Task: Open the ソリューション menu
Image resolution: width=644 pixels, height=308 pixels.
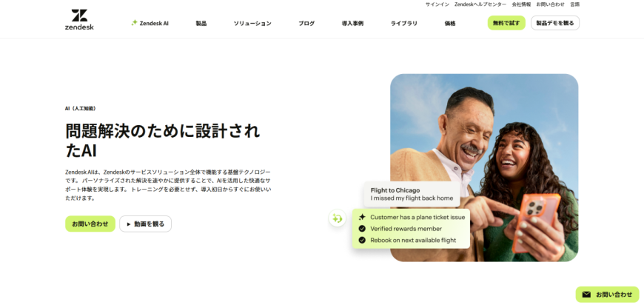Action: click(252, 24)
